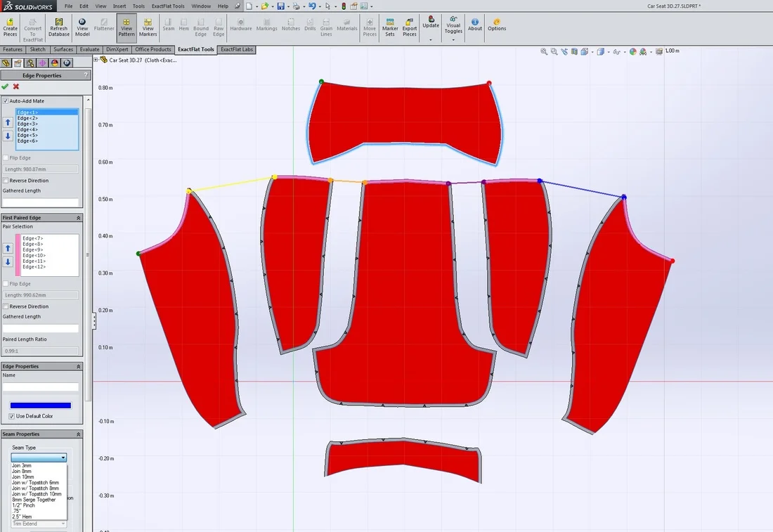Screen dimensions: 773x532
Task: Select the Create Pieces tool
Action: click(x=10, y=28)
